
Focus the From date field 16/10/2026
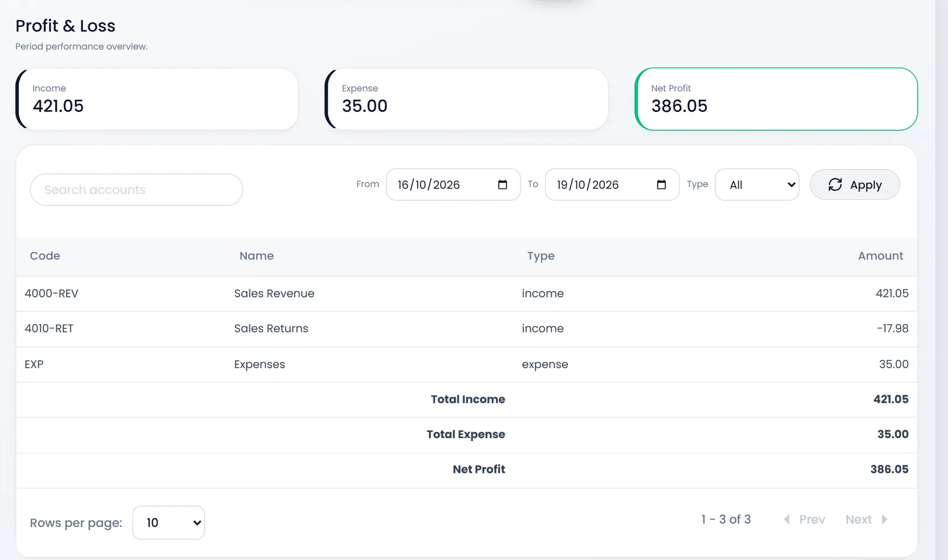[x=453, y=185]
